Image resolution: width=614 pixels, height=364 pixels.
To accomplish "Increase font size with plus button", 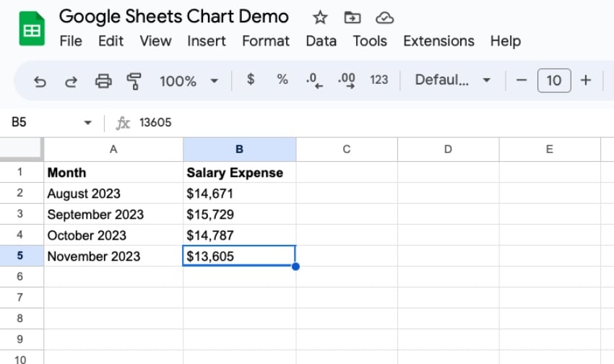I will 585,80.
